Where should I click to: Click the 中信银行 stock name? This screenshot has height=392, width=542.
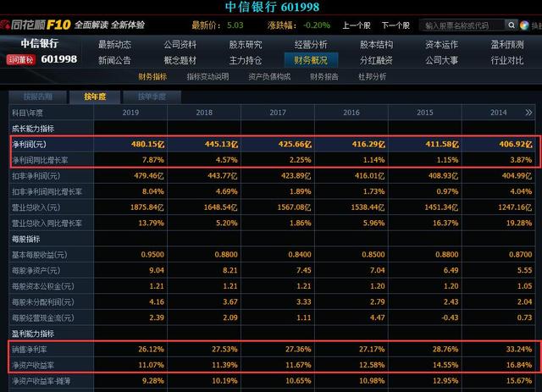click(x=40, y=43)
